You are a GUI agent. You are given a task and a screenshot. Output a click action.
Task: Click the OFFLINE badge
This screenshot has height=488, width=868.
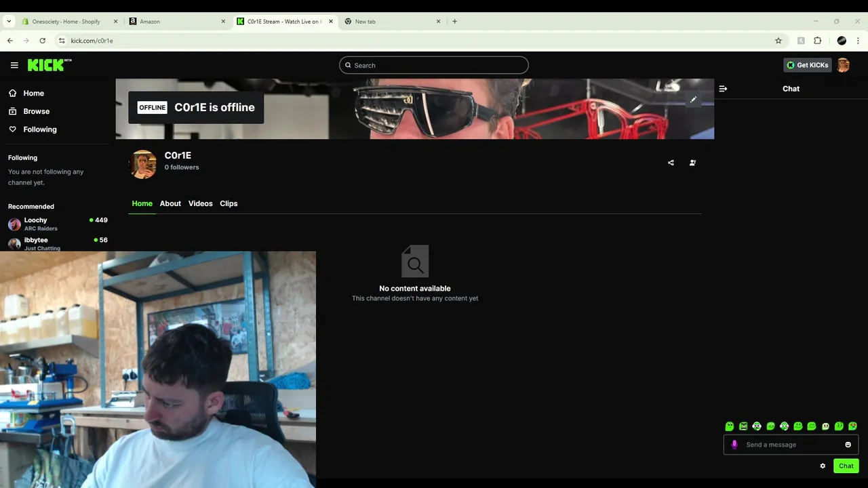point(152,107)
